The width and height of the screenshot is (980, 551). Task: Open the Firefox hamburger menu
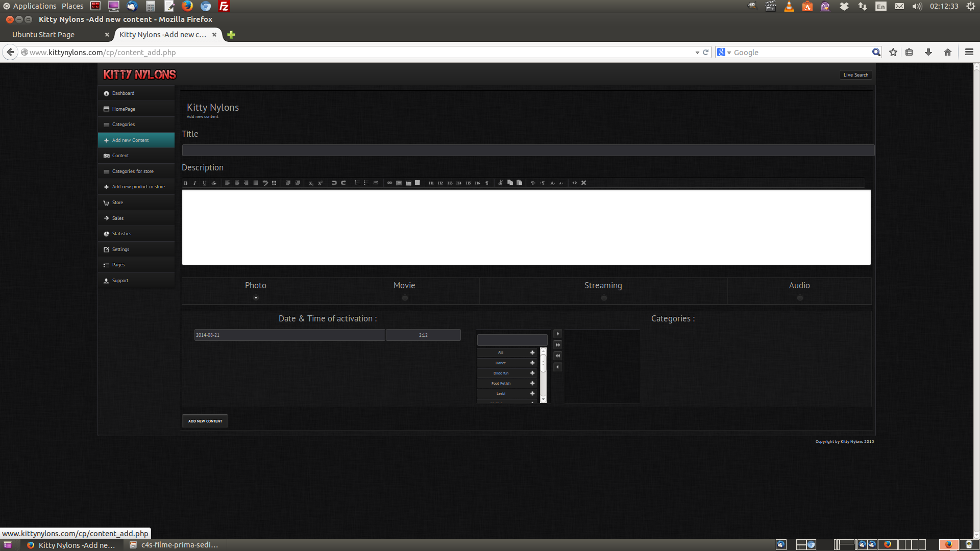tap(969, 52)
